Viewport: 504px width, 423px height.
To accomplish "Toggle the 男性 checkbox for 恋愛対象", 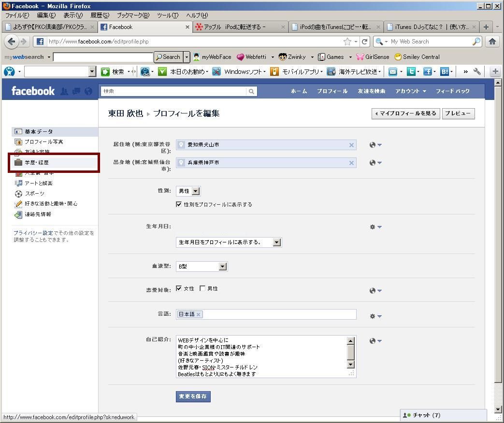I will [x=202, y=288].
